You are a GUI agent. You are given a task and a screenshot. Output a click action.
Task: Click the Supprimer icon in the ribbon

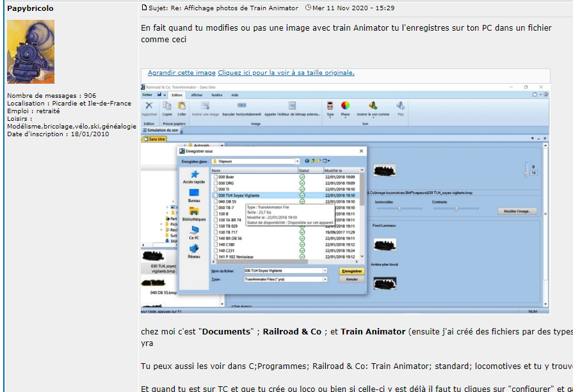pyautogui.click(x=149, y=106)
